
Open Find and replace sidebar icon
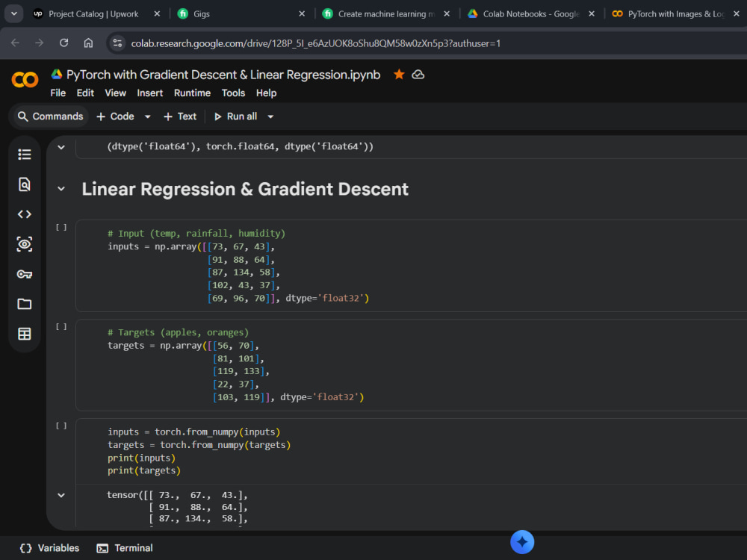pos(25,184)
